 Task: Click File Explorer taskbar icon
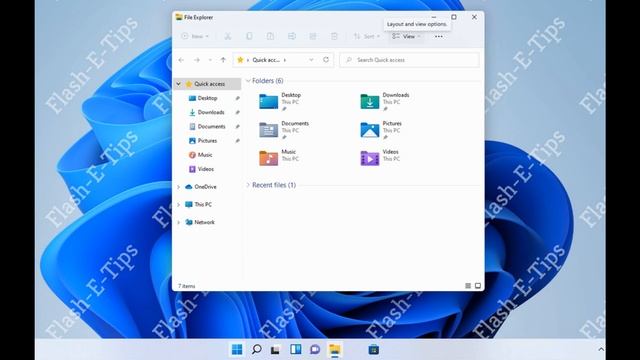pos(335,350)
